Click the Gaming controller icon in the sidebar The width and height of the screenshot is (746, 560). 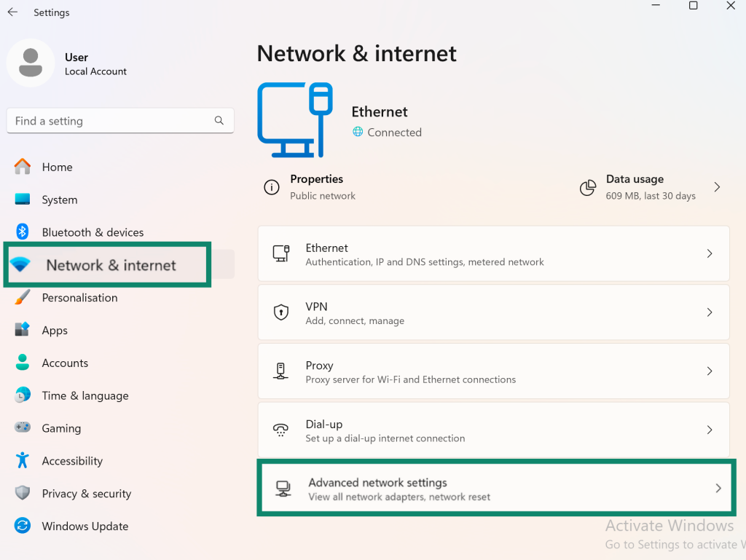(x=22, y=428)
